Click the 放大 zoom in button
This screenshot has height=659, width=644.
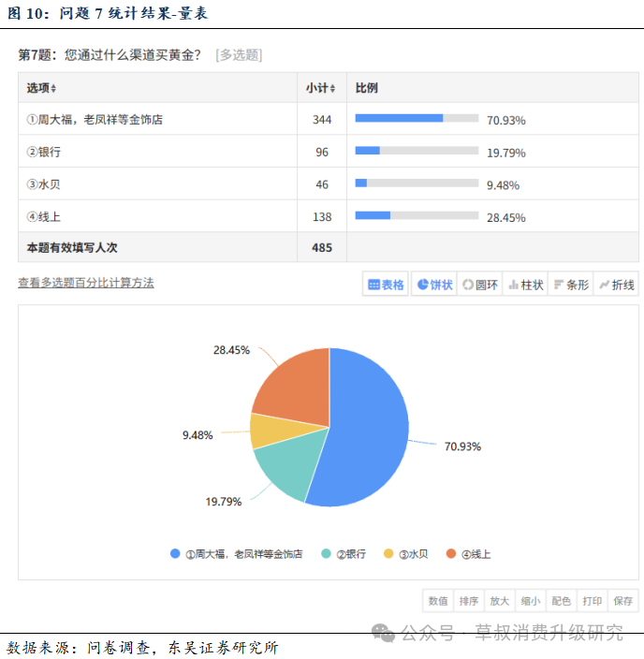(x=500, y=601)
